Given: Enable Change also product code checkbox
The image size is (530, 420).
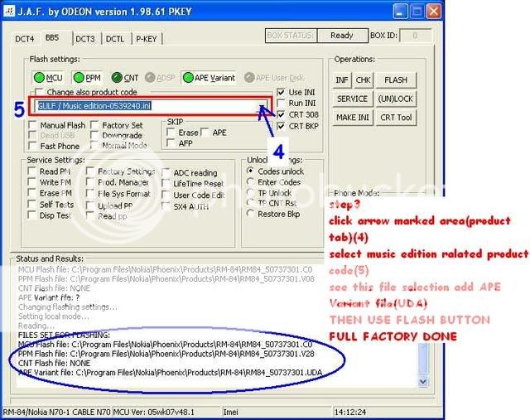Looking at the screenshot, I should point(39,92).
